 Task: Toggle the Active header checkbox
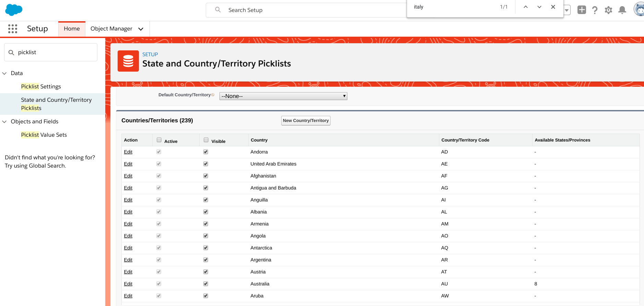159,140
